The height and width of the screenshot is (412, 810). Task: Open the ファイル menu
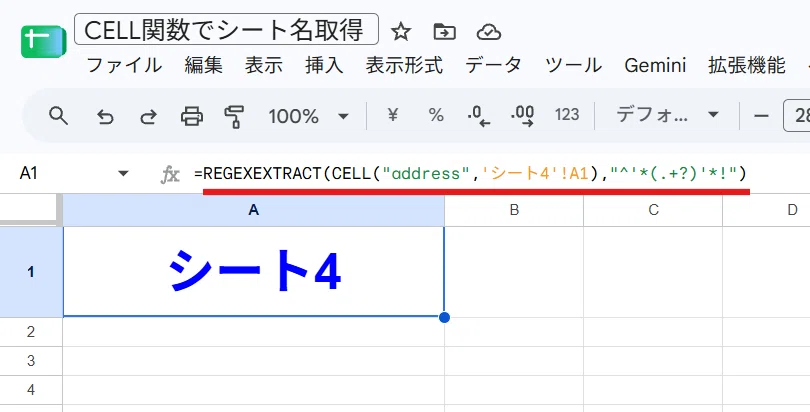point(124,66)
